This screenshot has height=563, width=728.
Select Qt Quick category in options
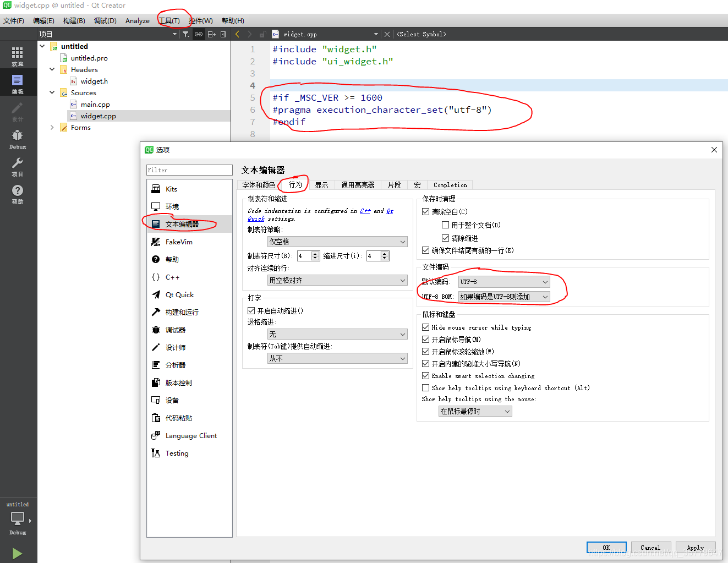189,294
